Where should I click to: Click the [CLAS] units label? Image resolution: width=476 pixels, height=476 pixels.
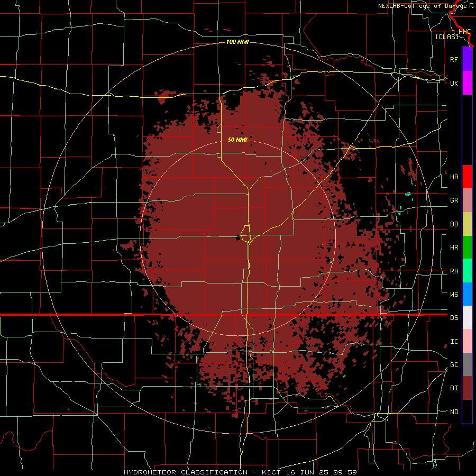click(447, 36)
